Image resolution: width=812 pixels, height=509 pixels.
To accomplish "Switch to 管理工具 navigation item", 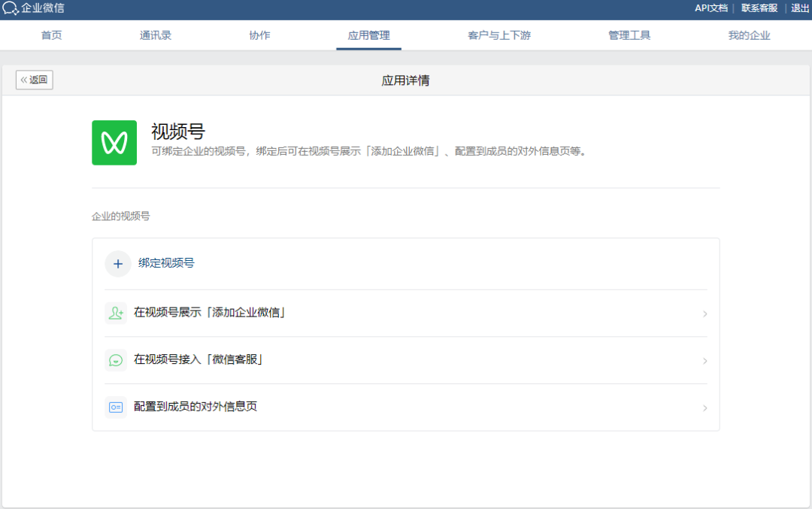I will [x=630, y=35].
